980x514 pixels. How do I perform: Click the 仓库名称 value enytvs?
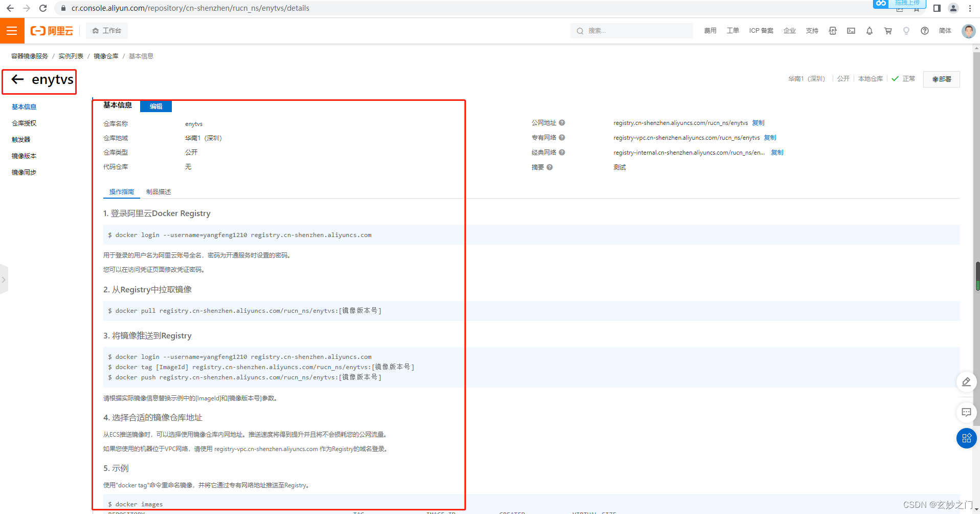tap(194, 124)
